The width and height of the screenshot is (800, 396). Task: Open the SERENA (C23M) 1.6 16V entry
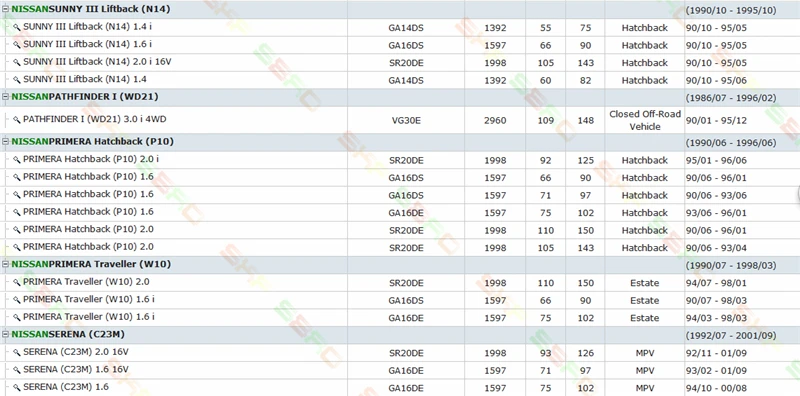coord(76,369)
